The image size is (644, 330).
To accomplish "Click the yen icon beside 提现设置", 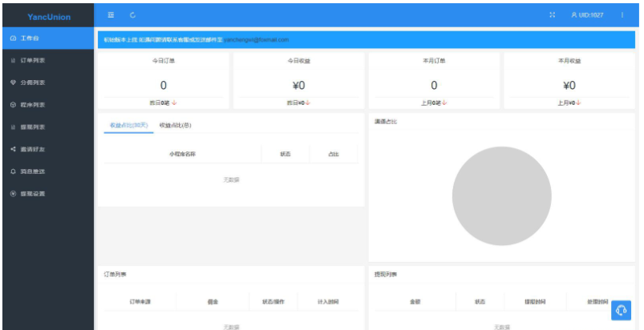I will pyautogui.click(x=13, y=194).
